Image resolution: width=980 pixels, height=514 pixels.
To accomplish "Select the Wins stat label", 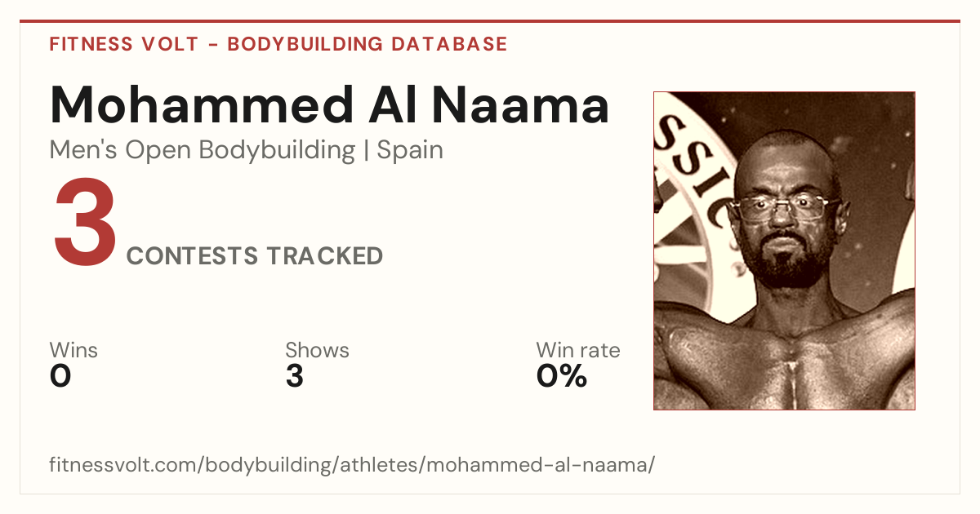I will tap(73, 351).
